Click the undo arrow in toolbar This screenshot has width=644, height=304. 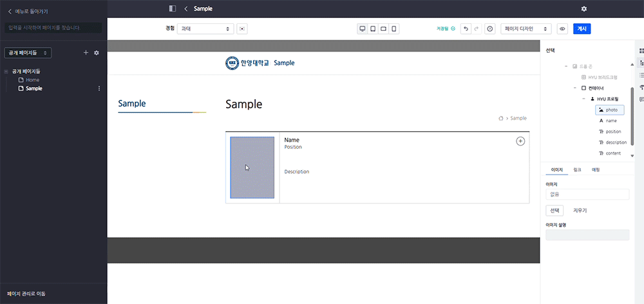[x=466, y=29]
